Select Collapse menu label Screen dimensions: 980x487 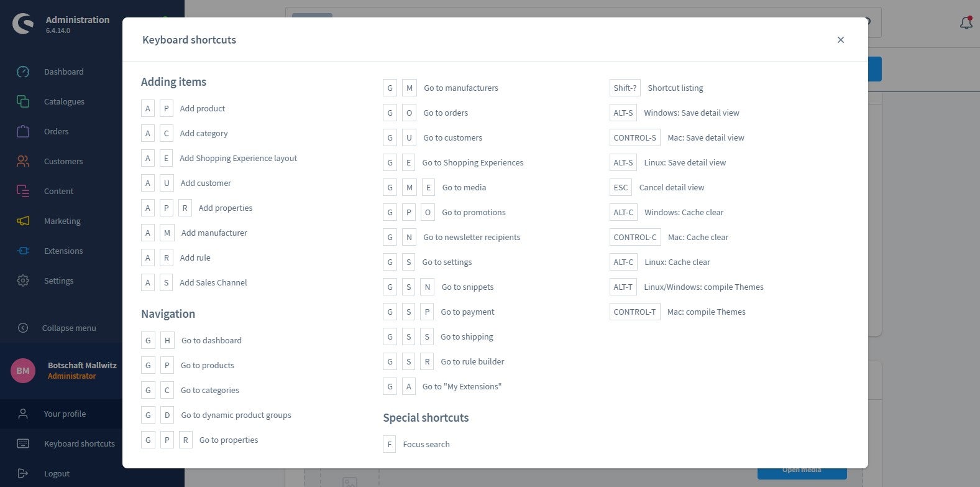click(69, 328)
